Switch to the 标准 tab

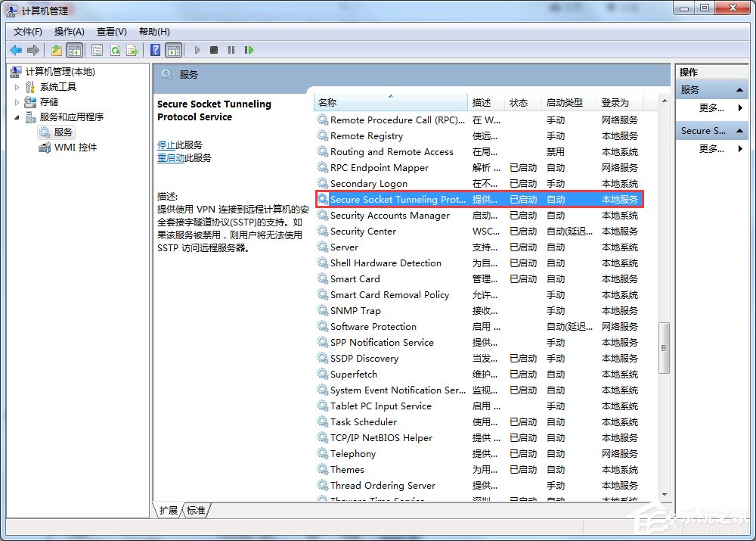[195, 511]
